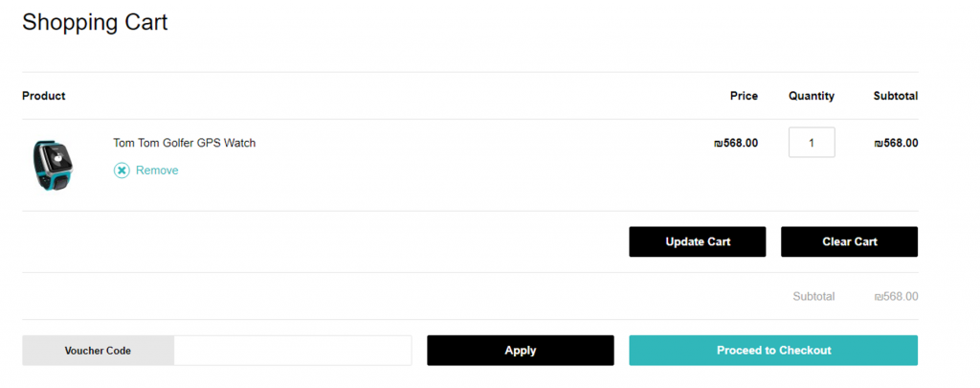Click the Shopping Cart page heading
980x388 pixels.
point(95,22)
